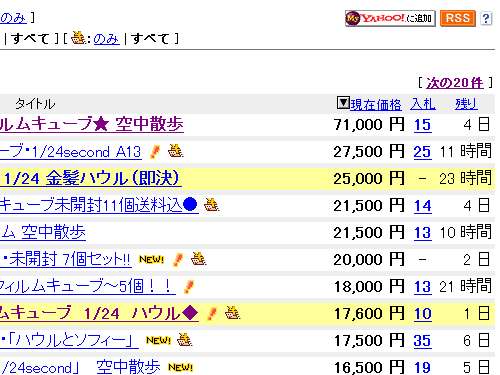View 15 bids for the 71,000 円 item
Viewport: 500px width, 375px height.
tap(422, 125)
